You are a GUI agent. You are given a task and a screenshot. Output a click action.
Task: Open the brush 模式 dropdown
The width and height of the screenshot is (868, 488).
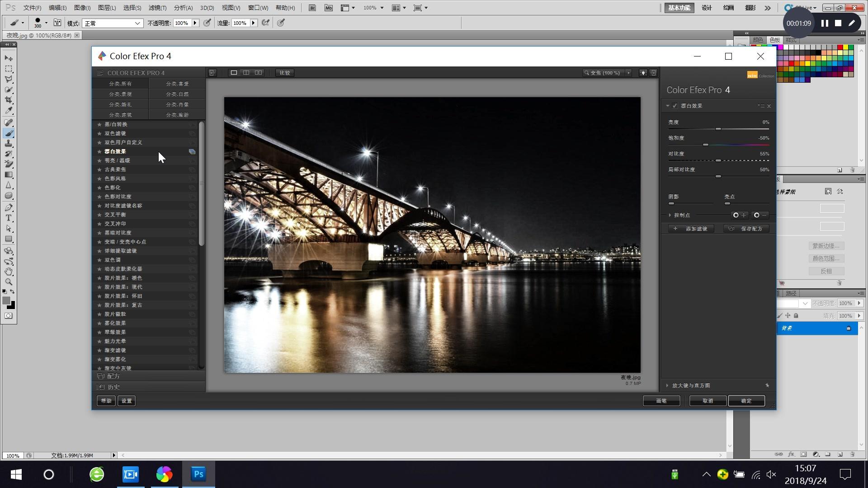[x=138, y=23]
